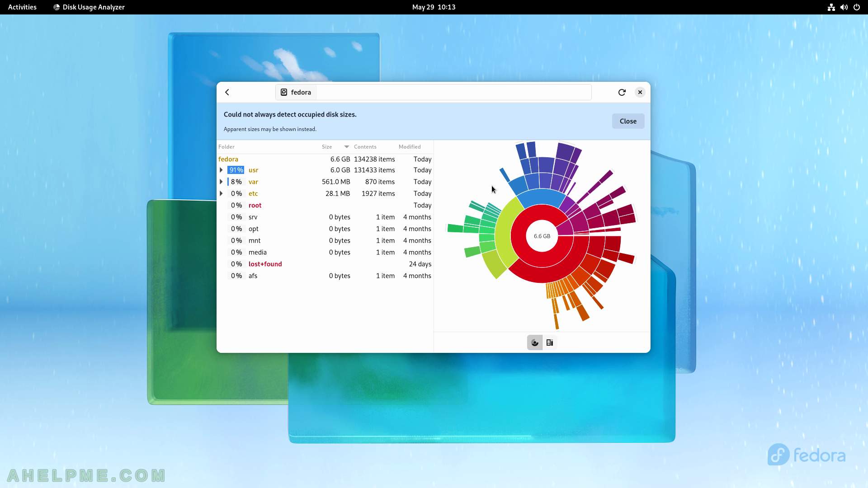Select the opt folder row
Screen dimensions: 868x488
(x=325, y=229)
